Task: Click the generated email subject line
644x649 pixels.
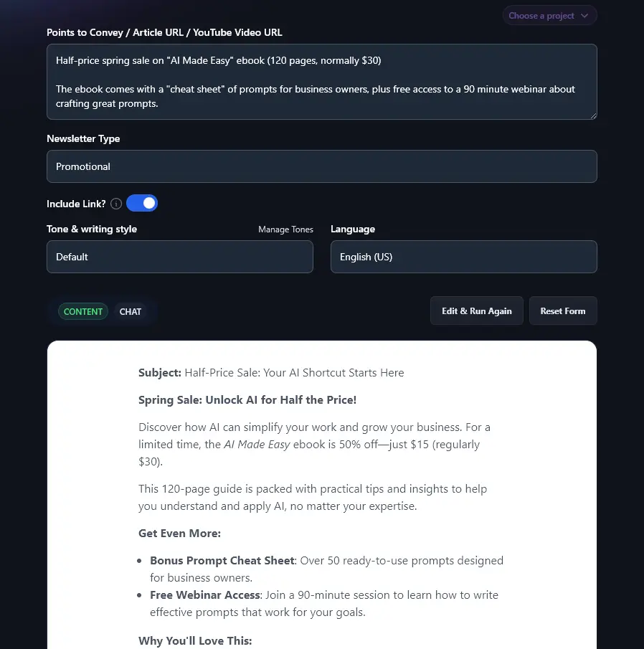Action: point(271,372)
